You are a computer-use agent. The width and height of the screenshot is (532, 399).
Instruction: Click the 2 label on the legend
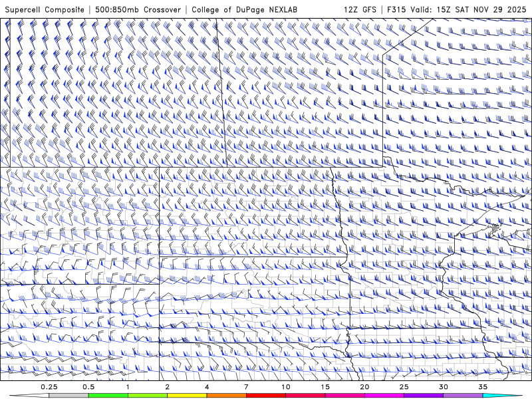168,387
